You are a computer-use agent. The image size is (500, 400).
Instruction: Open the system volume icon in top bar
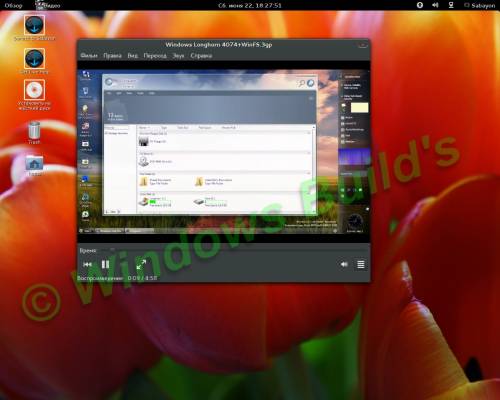[x=435, y=5]
